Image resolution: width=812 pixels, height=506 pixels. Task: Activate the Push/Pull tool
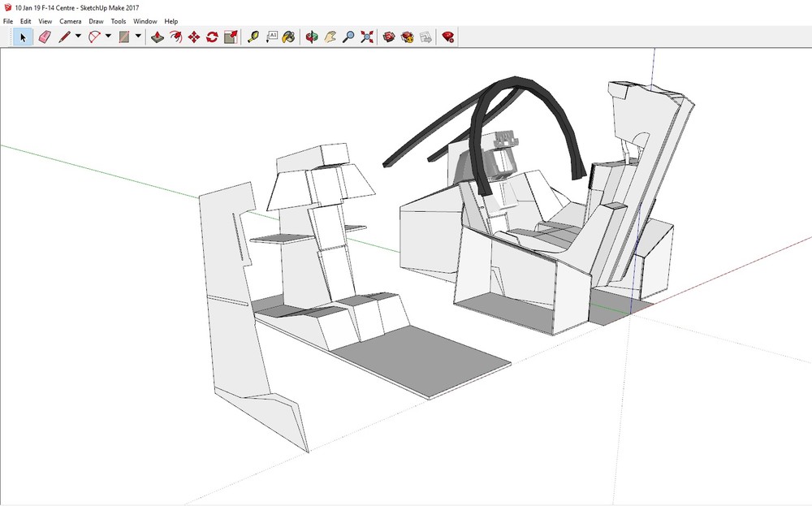pos(158,36)
